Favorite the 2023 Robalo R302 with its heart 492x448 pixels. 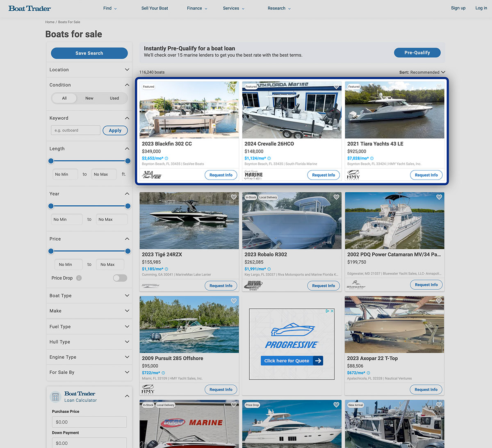pyautogui.click(x=336, y=197)
